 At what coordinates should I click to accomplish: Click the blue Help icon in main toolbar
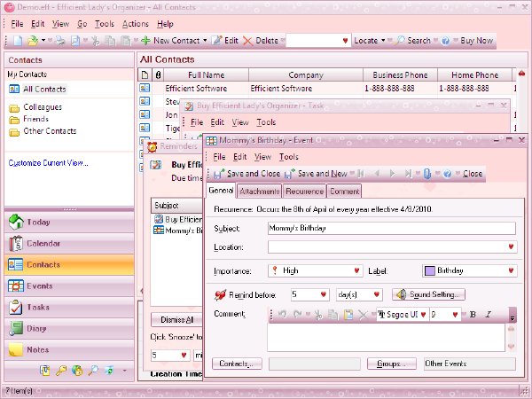click(445, 41)
